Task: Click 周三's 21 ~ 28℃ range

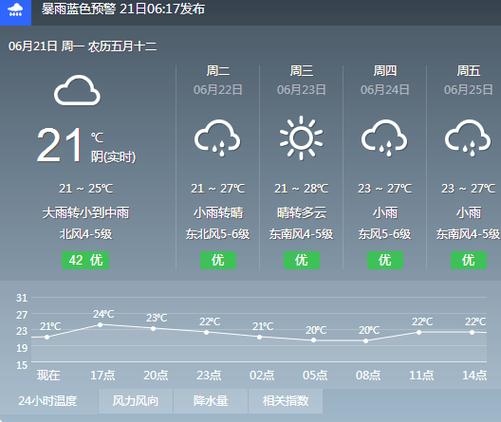Action: coord(301,189)
